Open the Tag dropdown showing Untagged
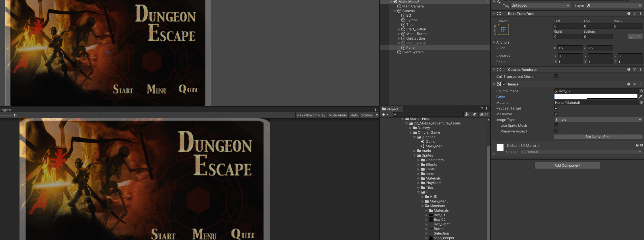 click(x=540, y=5)
